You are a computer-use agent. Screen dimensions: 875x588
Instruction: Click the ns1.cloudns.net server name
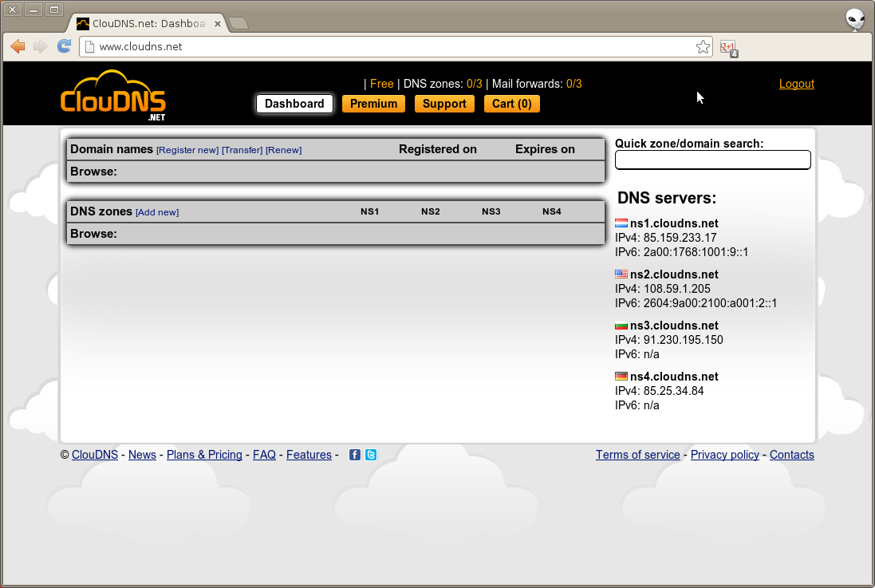click(674, 223)
